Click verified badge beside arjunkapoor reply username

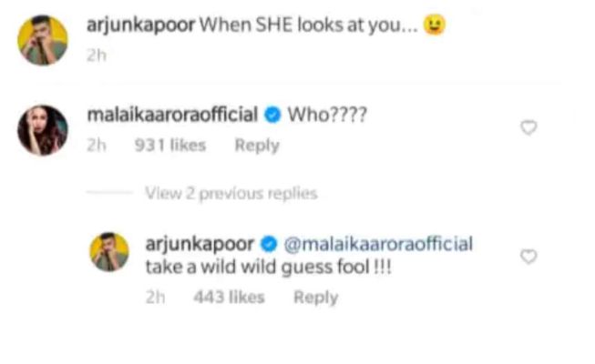[269, 244]
